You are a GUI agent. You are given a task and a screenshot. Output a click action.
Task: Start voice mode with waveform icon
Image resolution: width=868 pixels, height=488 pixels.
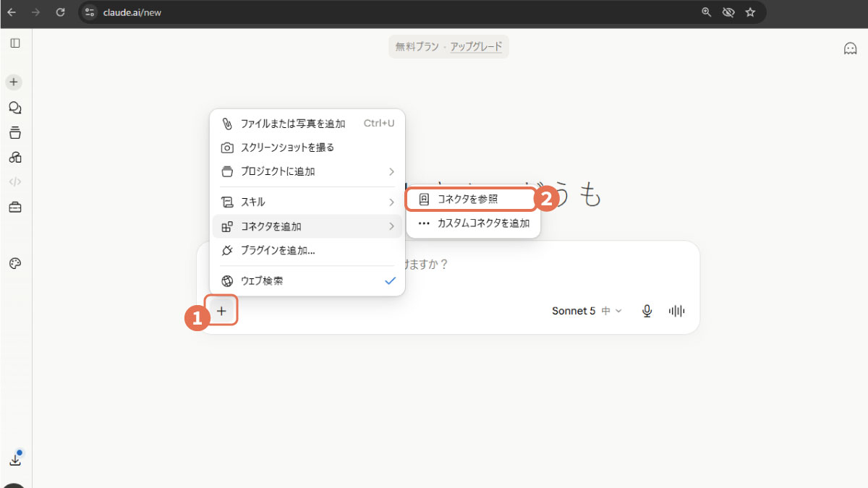676,311
